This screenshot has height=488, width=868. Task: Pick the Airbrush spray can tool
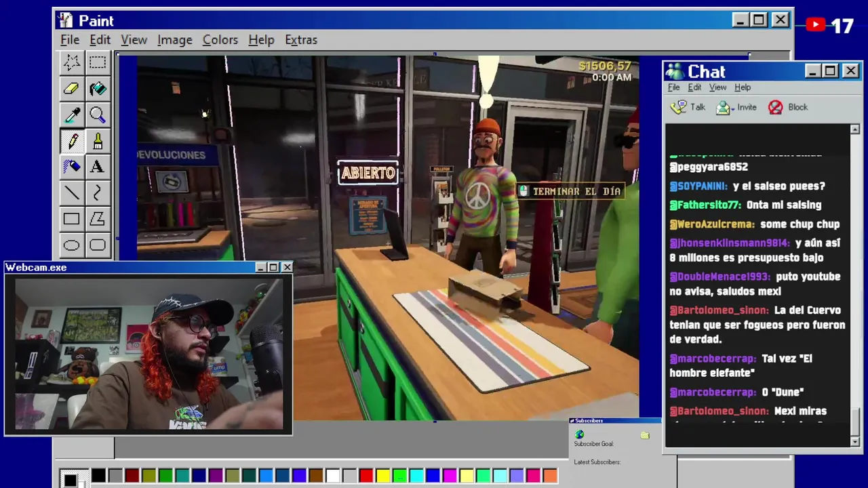coord(71,167)
